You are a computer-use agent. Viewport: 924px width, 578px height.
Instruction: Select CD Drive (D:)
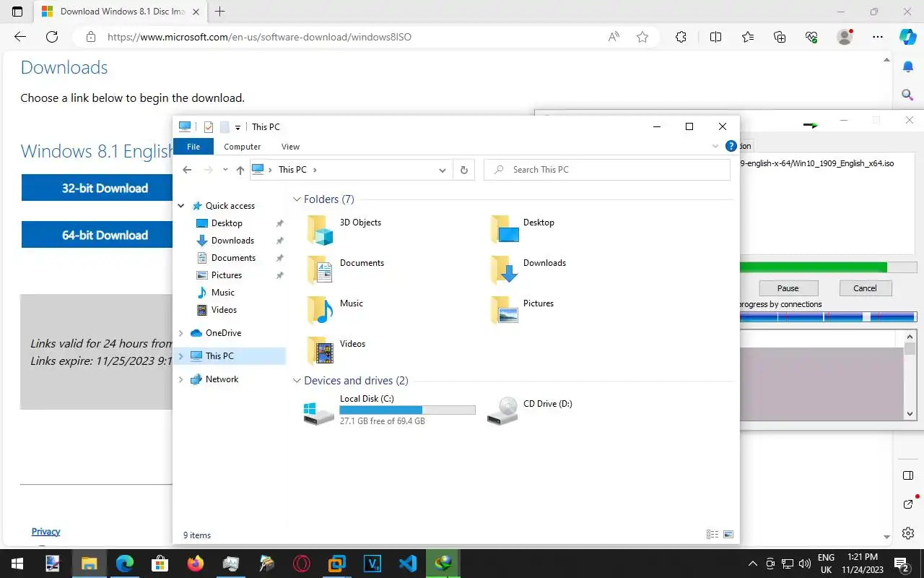tap(530, 410)
